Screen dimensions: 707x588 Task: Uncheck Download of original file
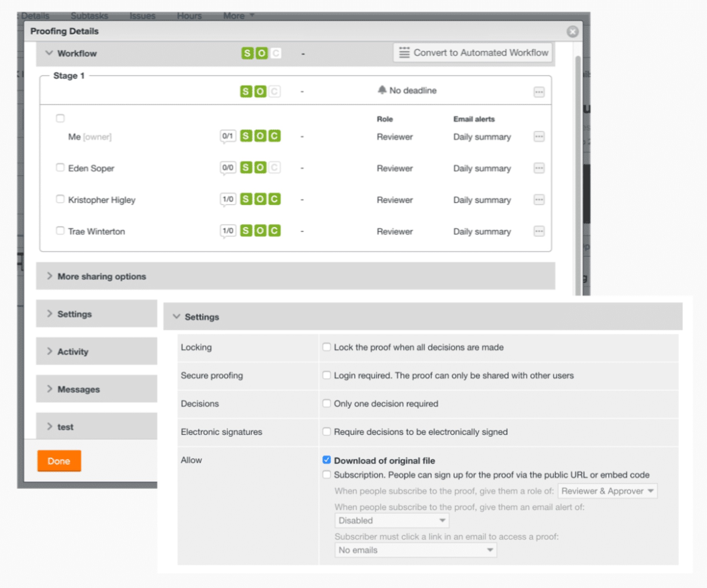(326, 460)
